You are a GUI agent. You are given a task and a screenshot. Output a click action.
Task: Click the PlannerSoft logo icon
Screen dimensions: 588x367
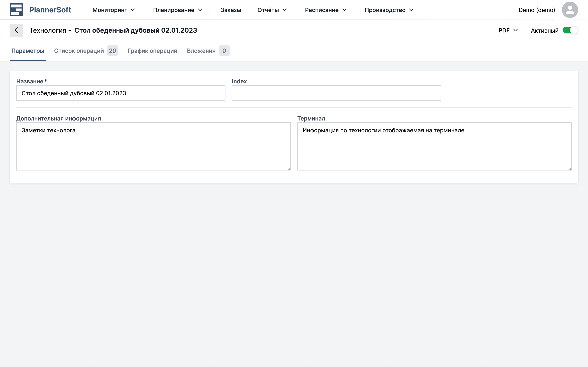tap(16, 10)
